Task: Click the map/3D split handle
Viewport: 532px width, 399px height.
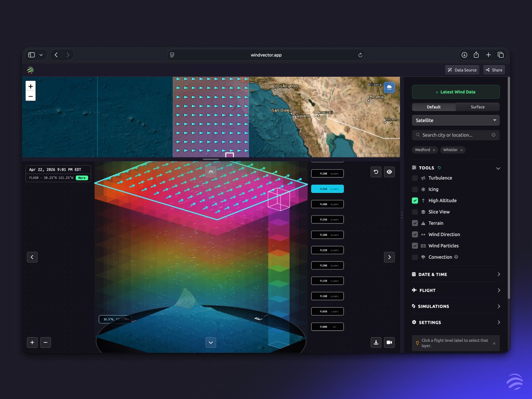Action: [x=211, y=159]
